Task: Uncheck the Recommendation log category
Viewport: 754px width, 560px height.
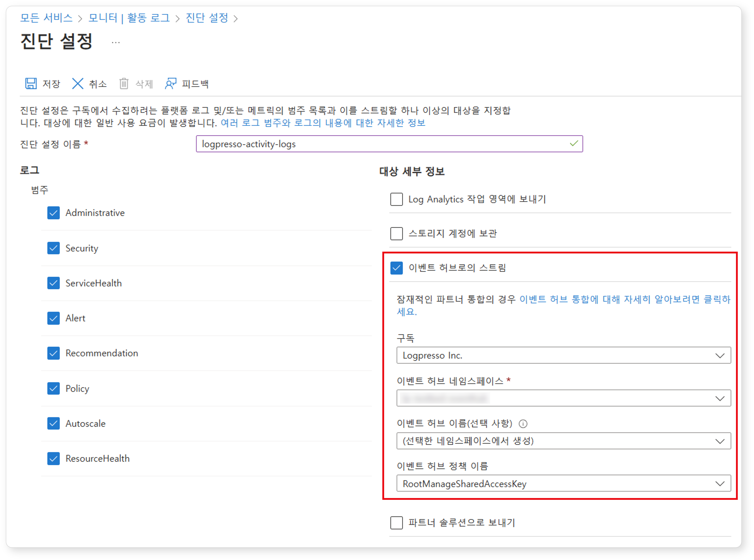Action: (54, 353)
